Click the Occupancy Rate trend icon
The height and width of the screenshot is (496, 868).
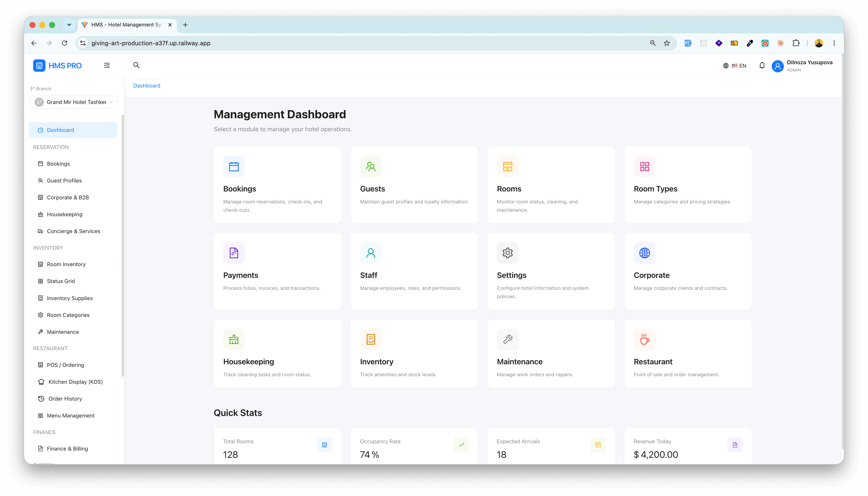461,445
